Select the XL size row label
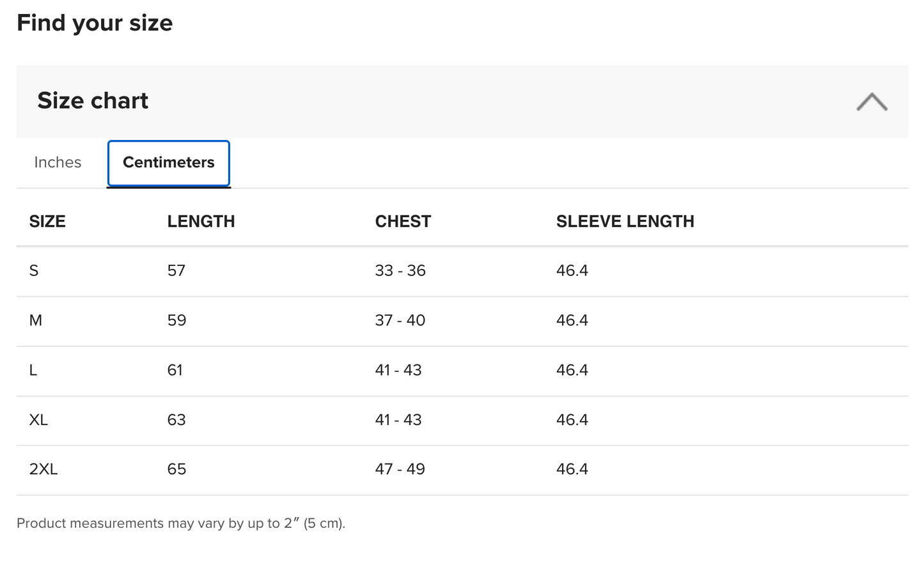The image size is (924, 563). click(x=38, y=420)
